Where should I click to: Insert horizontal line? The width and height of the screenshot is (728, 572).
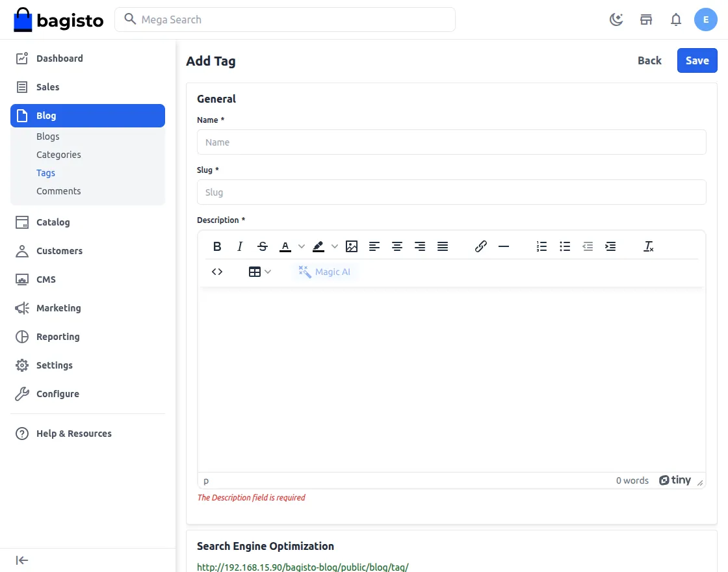[503, 246]
